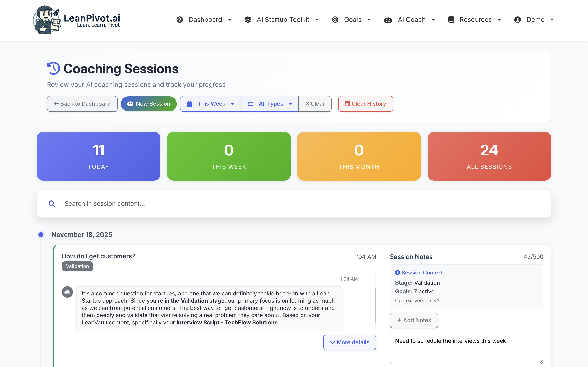Click the AI Coach robot icon in navbar
588x367 pixels.
tap(388, 20)
